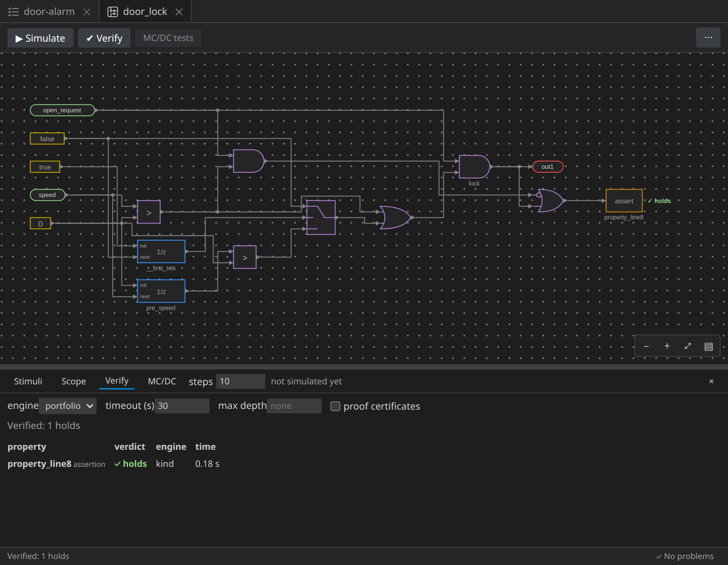728x565 pixels.
Task: Select the assert property_line8 block
Action: coord(624,201)
